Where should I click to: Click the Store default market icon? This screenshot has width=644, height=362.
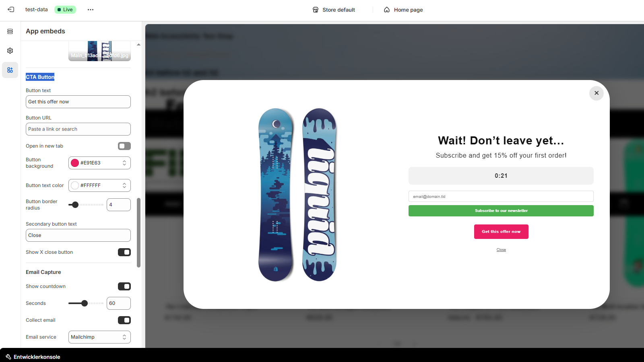click(x=316, y=10)
